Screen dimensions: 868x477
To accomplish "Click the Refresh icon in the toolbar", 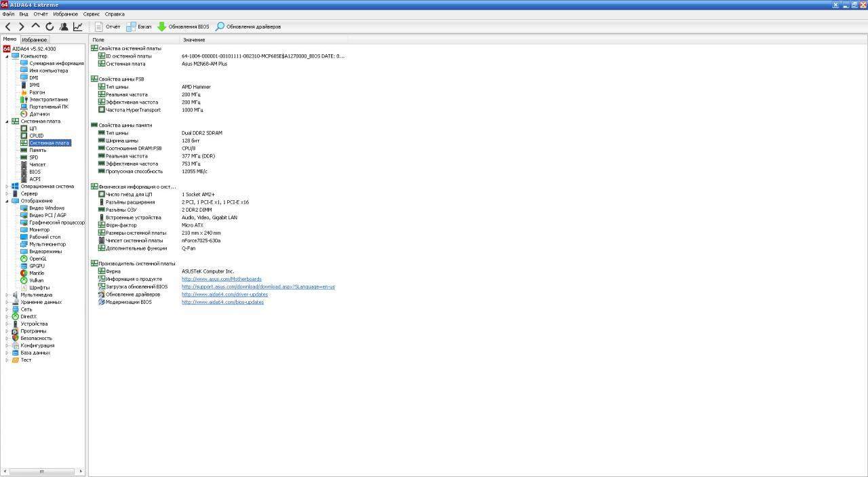I will point(50,26).
